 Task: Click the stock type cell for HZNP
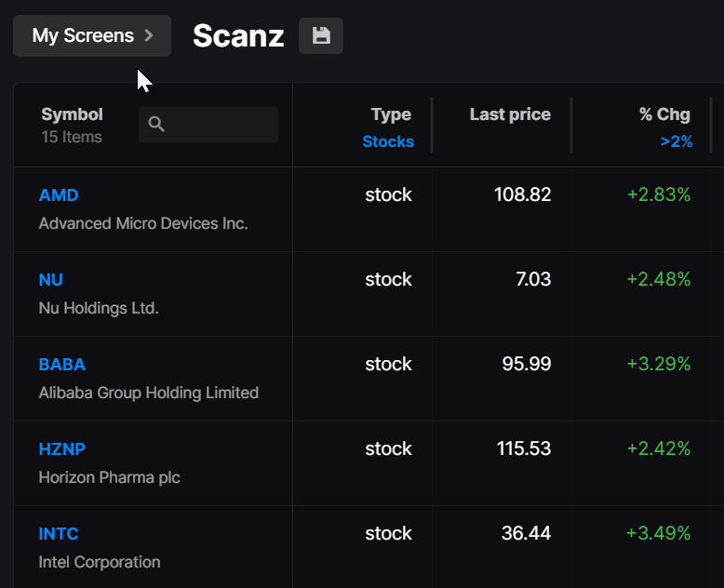[x=388, y=448]
